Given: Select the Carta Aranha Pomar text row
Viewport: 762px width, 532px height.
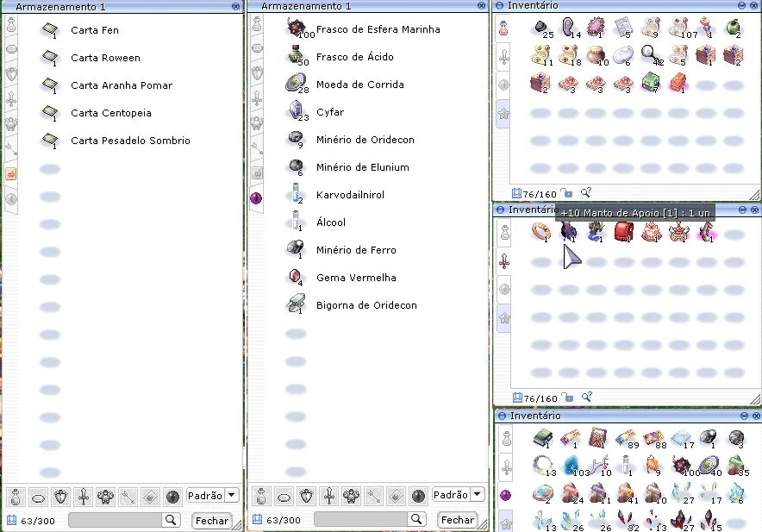Looking at the screenshot, I should tap(122, 85).
